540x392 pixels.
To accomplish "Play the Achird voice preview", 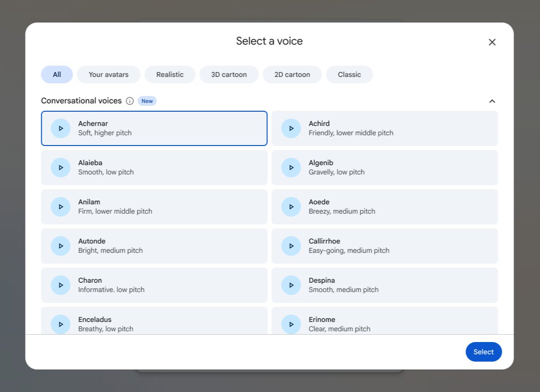I will click(291, 128).
